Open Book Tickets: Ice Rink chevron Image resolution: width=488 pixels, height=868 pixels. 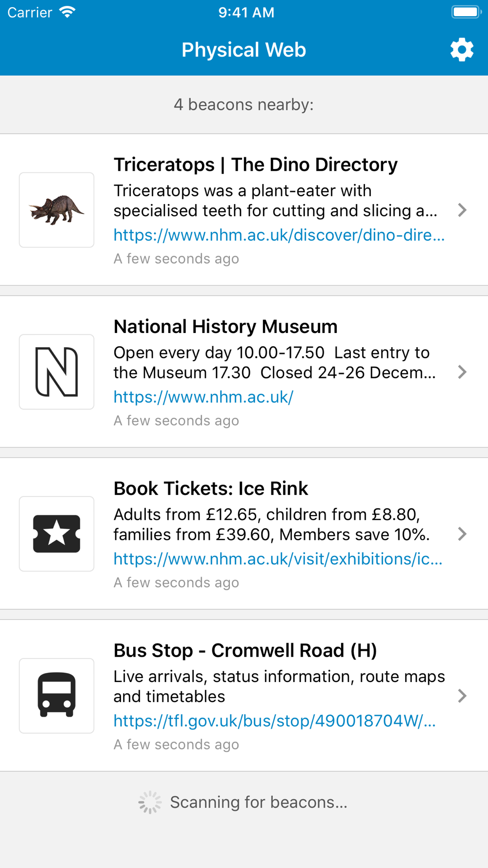click(x=462, y=534)
